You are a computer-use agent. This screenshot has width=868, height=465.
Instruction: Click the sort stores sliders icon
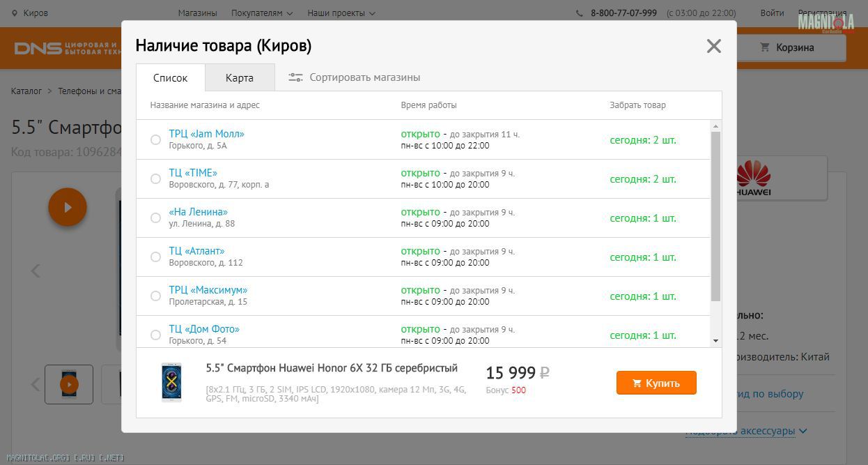[295, 77]
